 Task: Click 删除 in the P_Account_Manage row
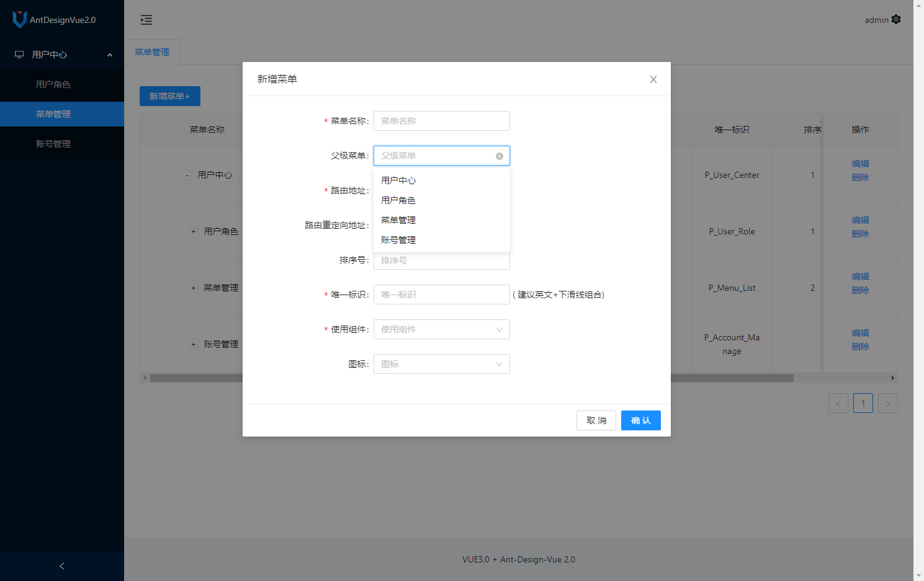[860, 347]
